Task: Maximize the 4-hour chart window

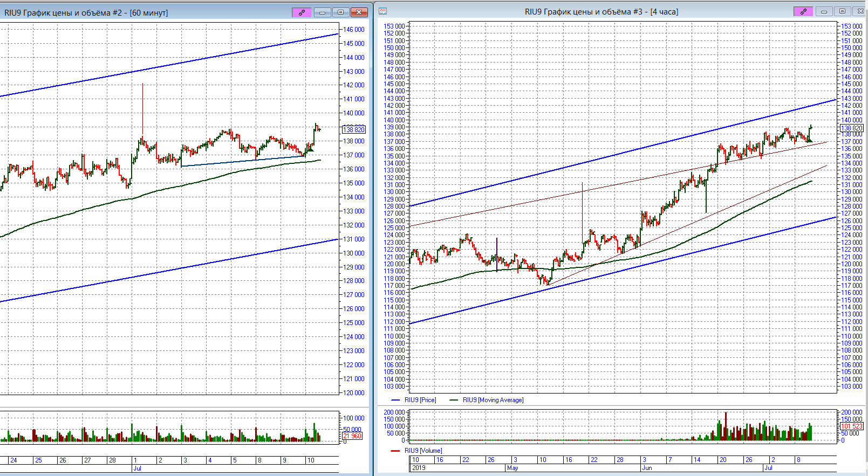Action: [842, 11]
